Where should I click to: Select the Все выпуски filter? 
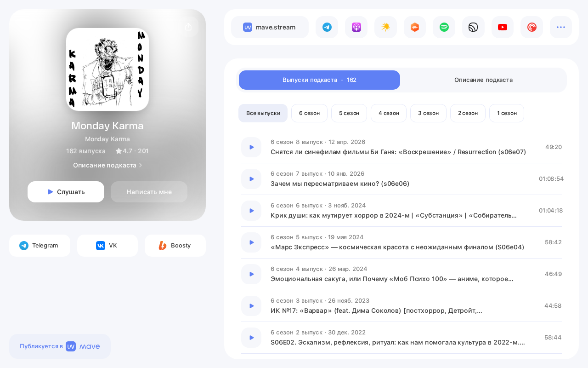coord(263,113)
